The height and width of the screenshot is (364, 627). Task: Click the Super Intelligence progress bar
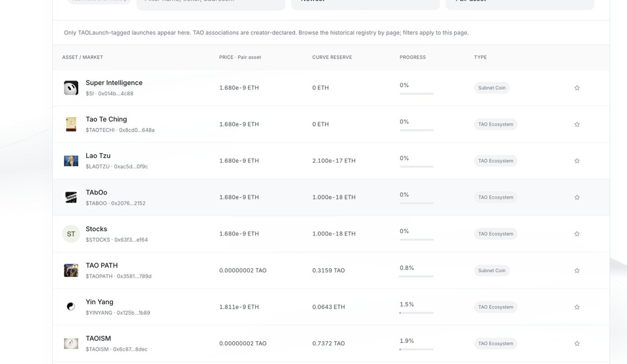(x=416, y=93)
